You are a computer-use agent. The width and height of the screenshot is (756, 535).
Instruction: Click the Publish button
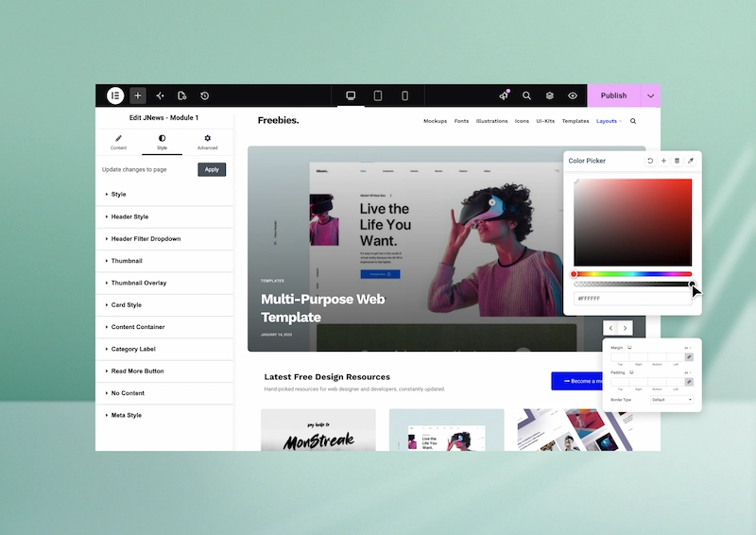[613, 95]
